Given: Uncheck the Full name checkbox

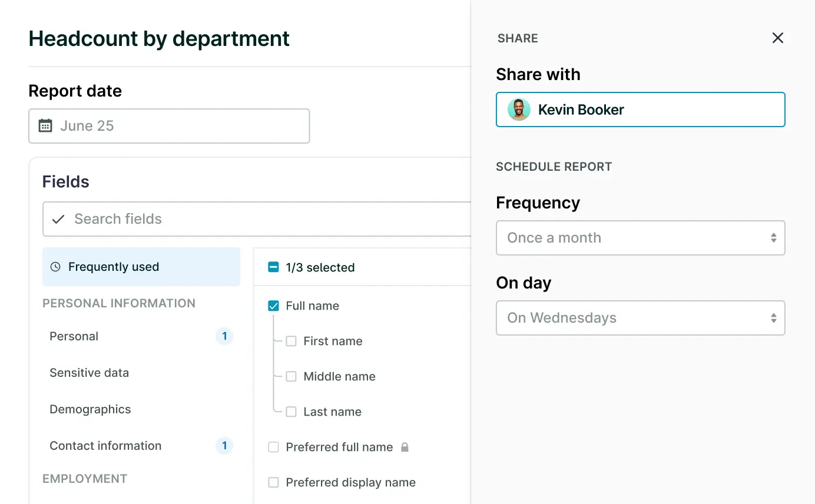Looking at the screenshot, I should click(x=273, y=306).
